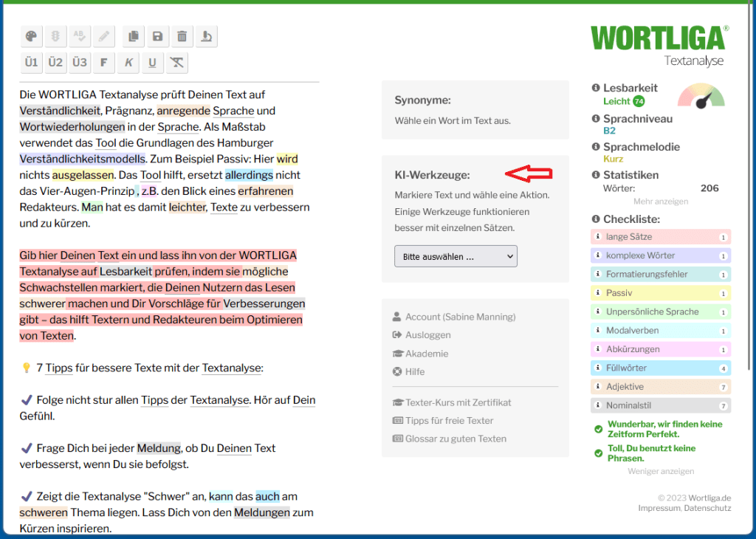Toggle italic (K) formatting

(128, 63)
